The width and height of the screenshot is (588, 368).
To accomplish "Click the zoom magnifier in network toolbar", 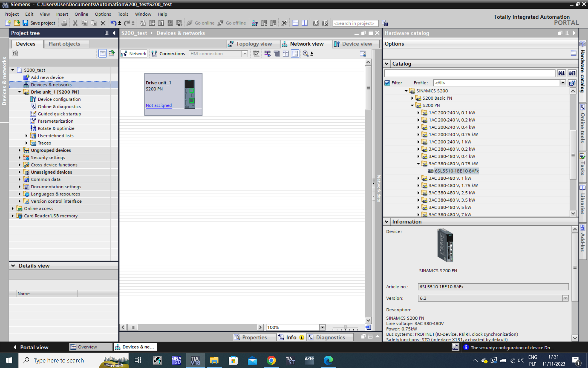I will tap(305, 54).
